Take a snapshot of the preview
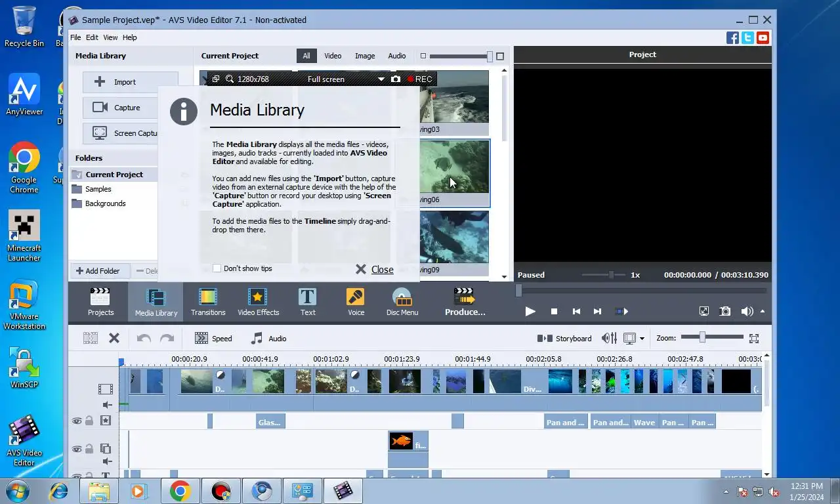 725,312
